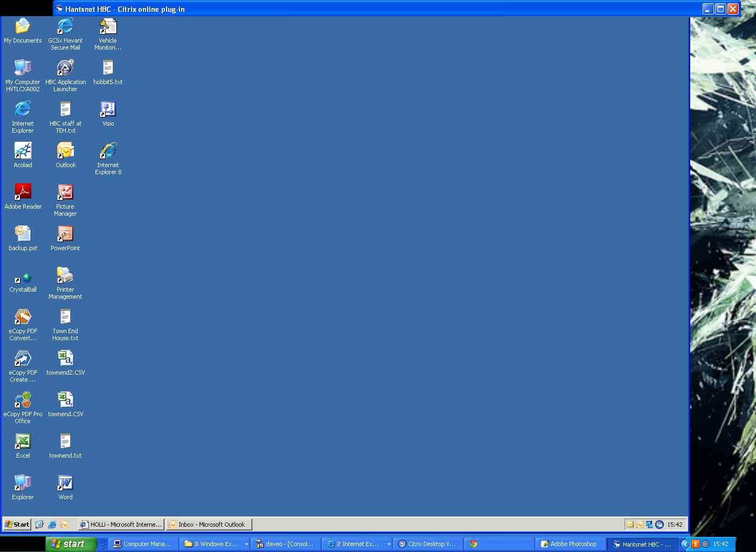Viewport: 756px width, 552px height.
Task: Open the PowerPoint desktop shortcut
Action: [x=65, y=234]
